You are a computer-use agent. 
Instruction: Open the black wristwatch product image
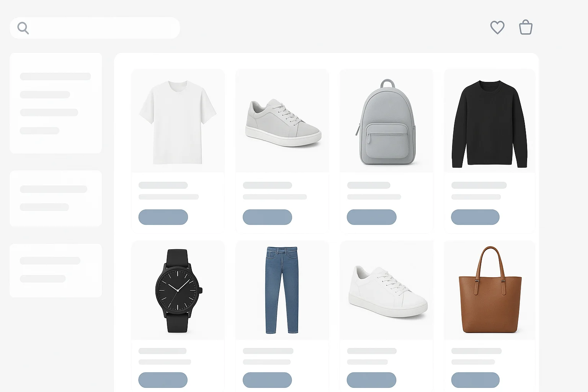[x=178, y=291]
